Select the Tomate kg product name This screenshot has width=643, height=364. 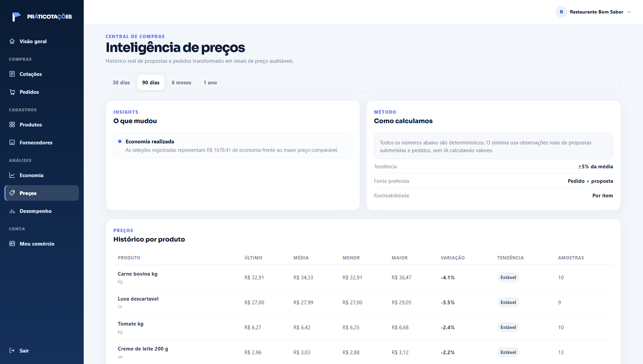[x=131, y=324]
